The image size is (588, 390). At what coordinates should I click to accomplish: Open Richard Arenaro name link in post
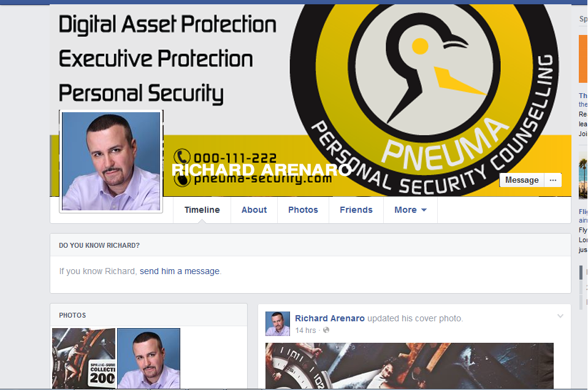tap(330, 318)
